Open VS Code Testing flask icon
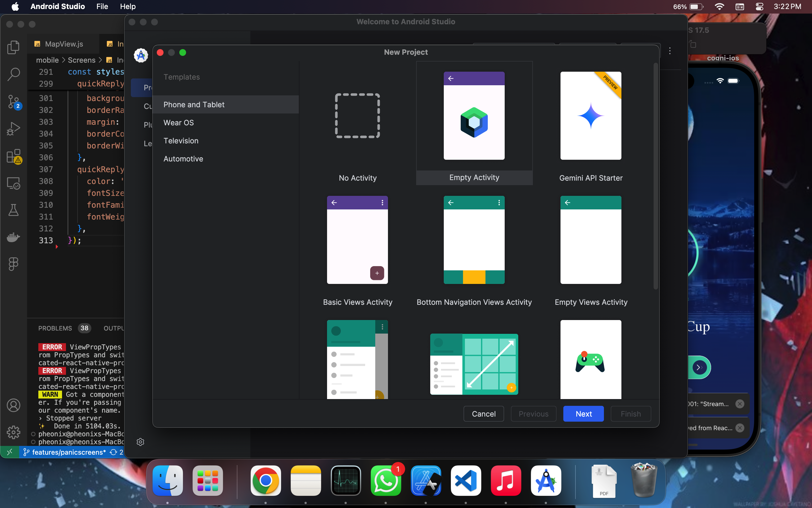The width and height of the screenshot is (812, 508). (x=14, y=210)
